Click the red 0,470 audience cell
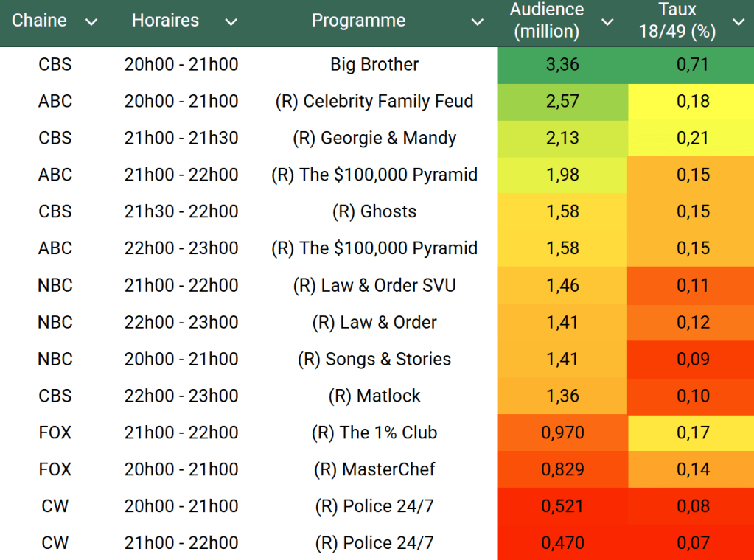This screenshot has height=560, width=754. coord(562,543)
